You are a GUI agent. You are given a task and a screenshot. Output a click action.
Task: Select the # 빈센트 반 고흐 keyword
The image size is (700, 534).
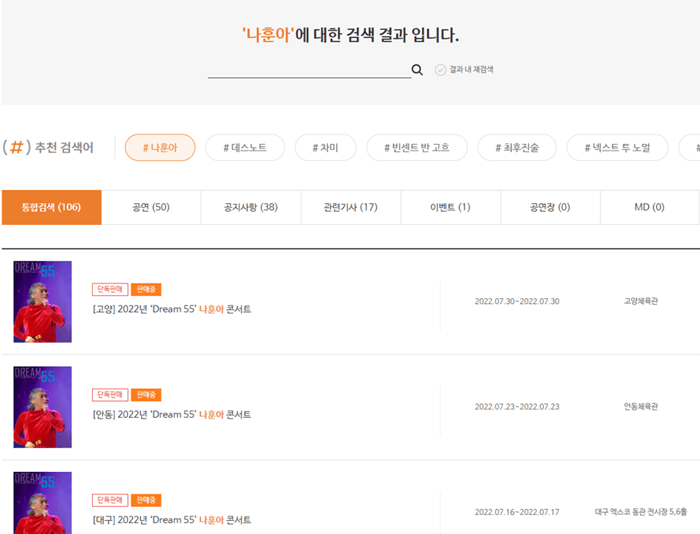417,147
